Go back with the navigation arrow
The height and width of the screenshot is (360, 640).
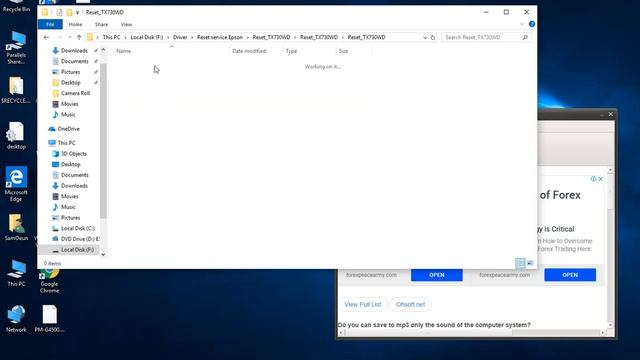tap(46, 37)
